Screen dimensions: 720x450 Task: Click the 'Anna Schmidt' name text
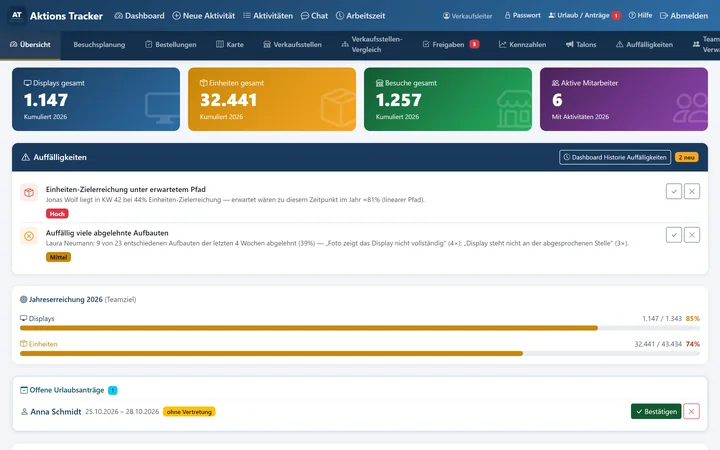56,412
